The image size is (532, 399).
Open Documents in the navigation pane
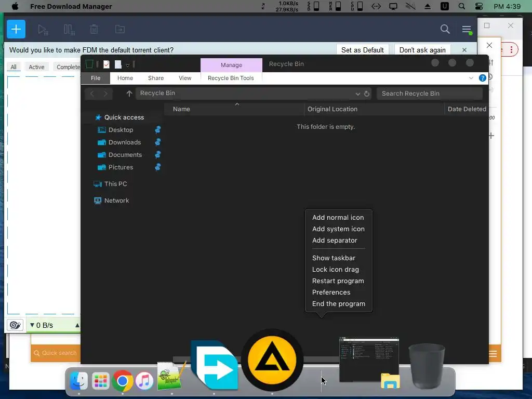(125, 155)
